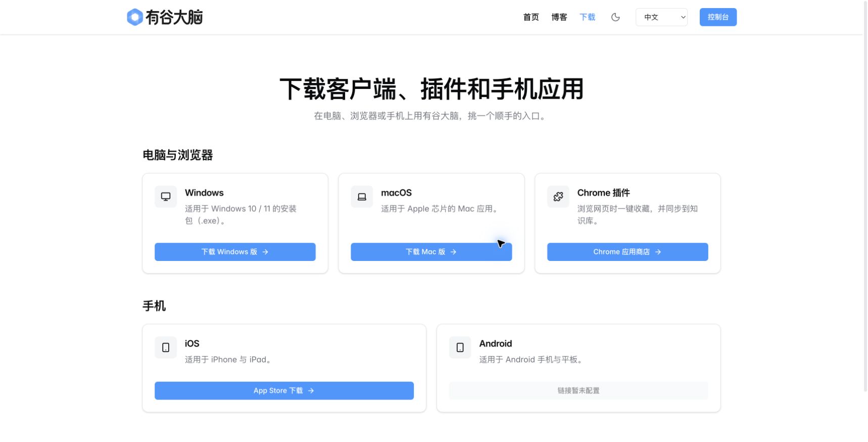
Task: Click the page vertical scrollbar
Action: [x=865, y=196]
